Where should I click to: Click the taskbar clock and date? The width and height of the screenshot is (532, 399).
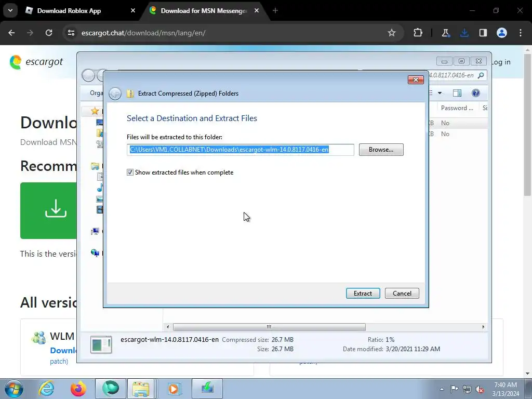(x=506, y=389)
